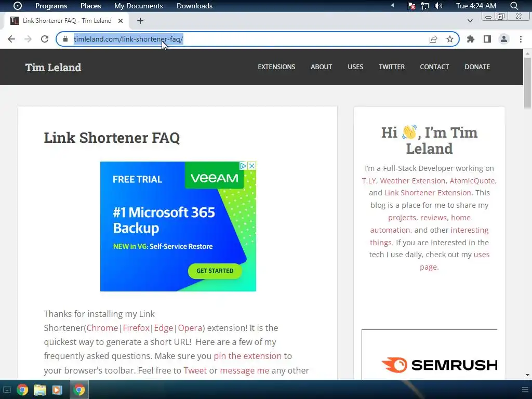Open the Opera extension link
This screenshot has width=532, height=399.
[x=190, y=328]
